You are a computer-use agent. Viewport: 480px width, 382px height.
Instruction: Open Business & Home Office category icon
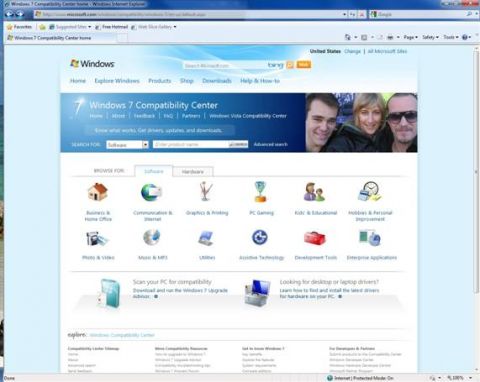point(98,192)
